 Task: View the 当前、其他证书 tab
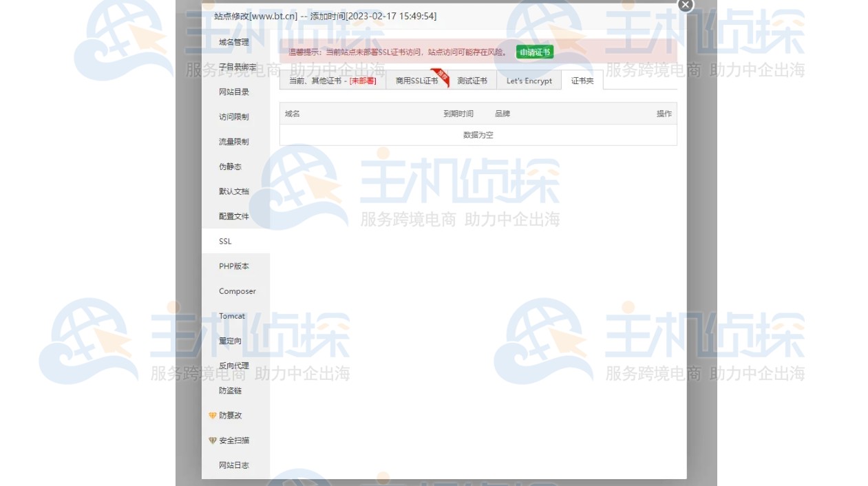click(x=332, y=80)
